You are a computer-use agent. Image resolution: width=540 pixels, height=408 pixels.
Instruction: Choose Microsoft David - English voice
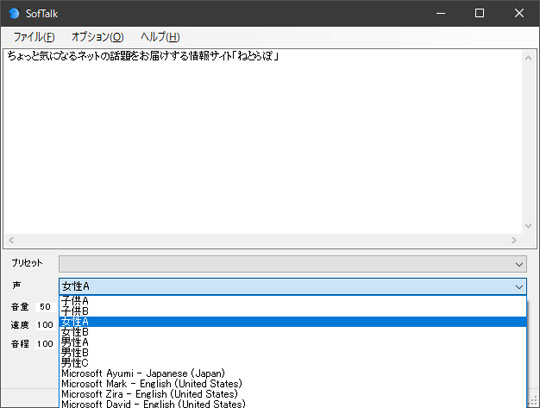[293, 404]
